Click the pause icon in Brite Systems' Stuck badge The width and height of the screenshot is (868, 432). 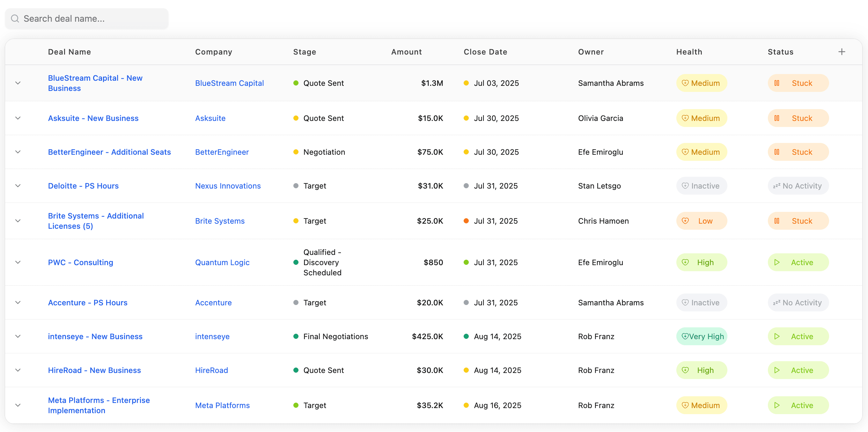pyautogui.click(x=777, y=220)
